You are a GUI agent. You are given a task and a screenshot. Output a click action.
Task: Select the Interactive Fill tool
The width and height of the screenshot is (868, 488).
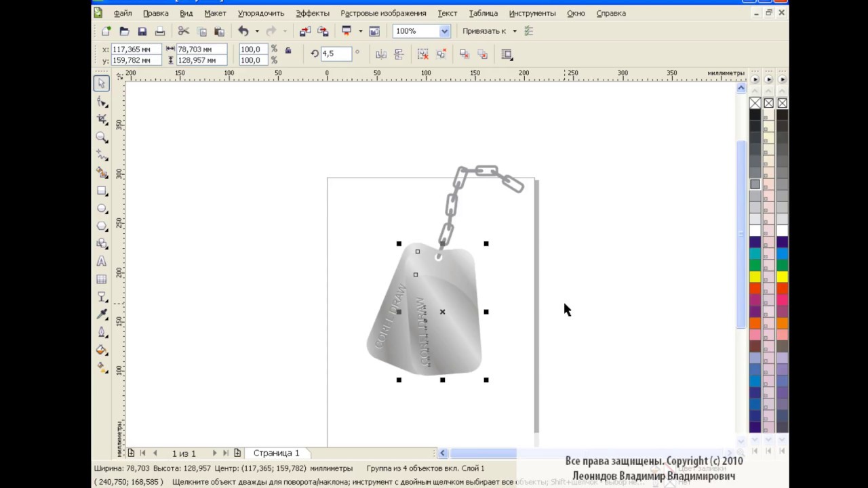tap(102, 367)
